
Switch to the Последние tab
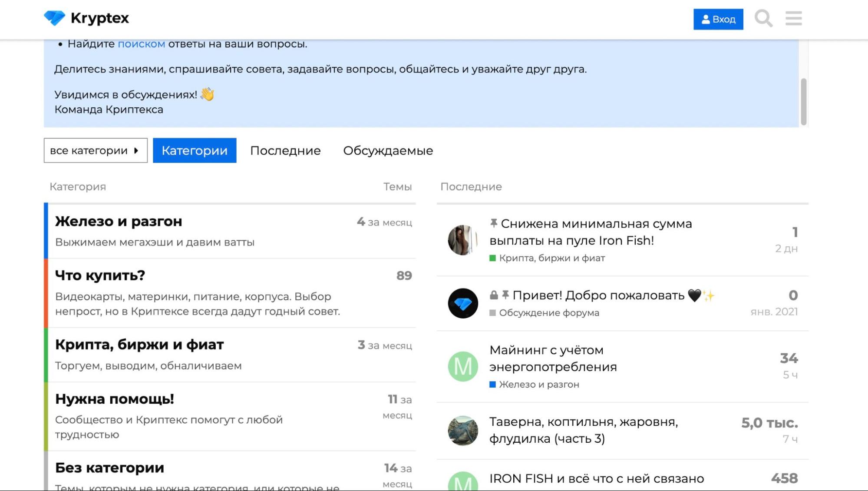click(x=285, y=150)
